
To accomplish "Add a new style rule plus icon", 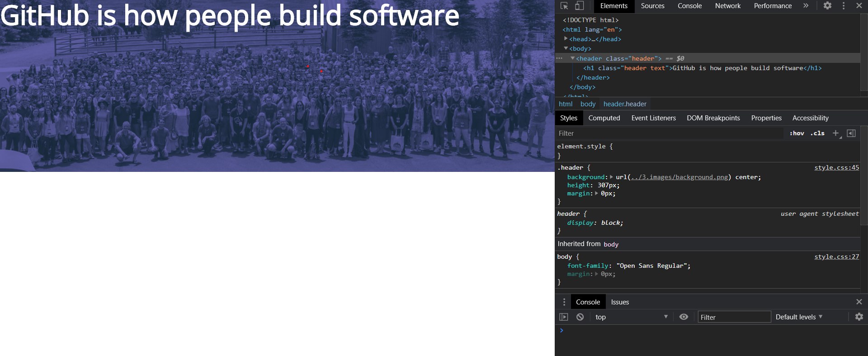I will tap(836, 133).
